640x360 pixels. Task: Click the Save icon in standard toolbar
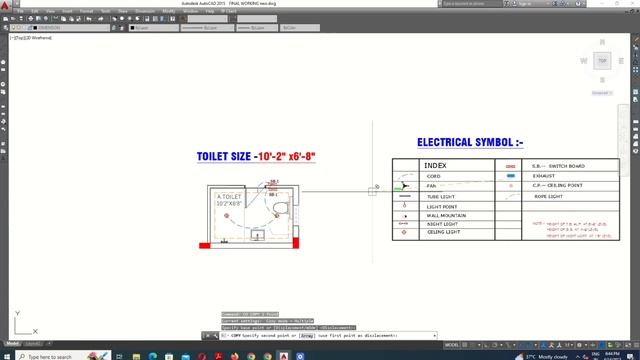coord(21,19)
